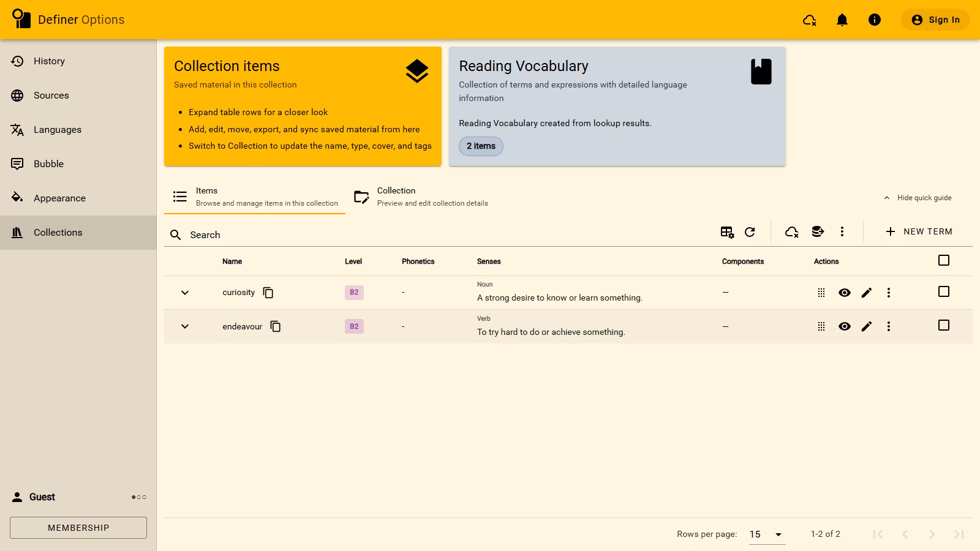Click the drag handle for endeavour

pyautogui.click(x=821, y=326)
